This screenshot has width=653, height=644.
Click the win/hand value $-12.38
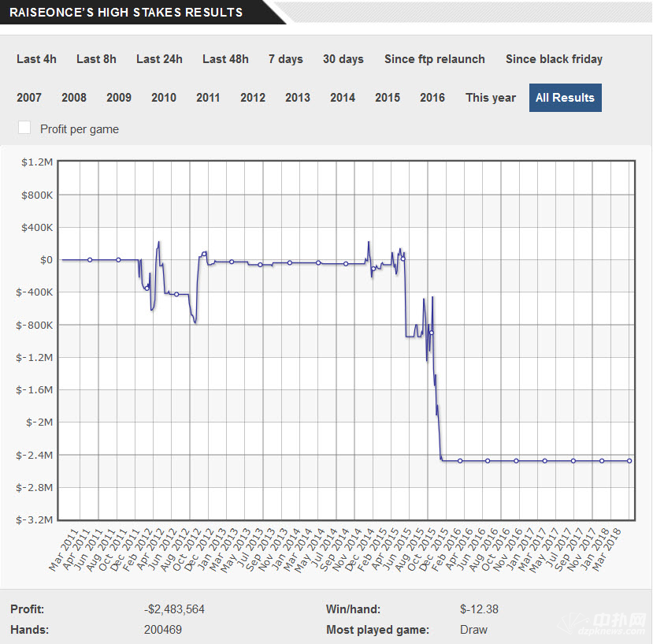point(479,609)
